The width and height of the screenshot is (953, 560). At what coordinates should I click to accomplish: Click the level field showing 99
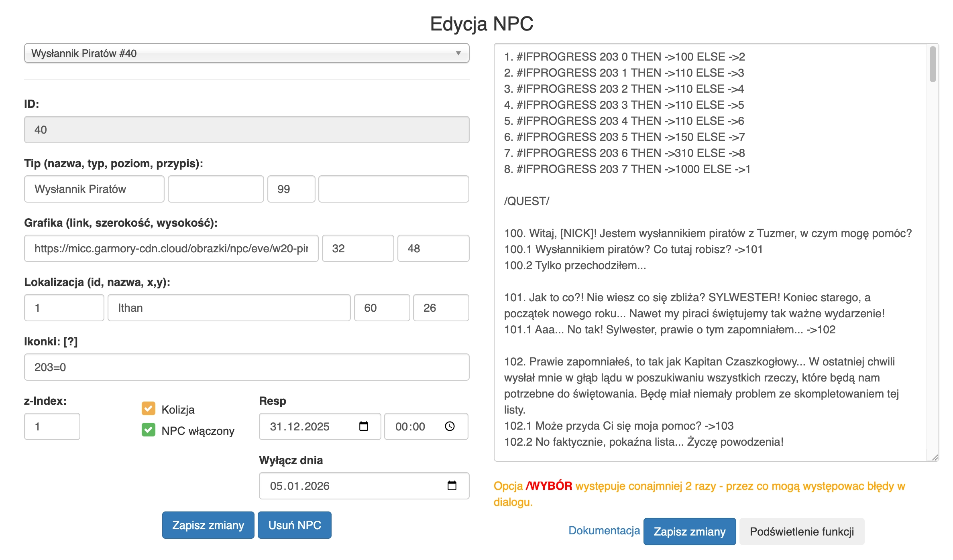[291, 189]
